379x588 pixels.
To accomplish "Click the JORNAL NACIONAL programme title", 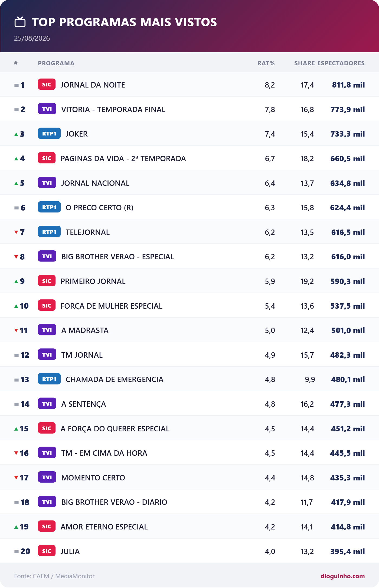I will click(x=95, y=183).
